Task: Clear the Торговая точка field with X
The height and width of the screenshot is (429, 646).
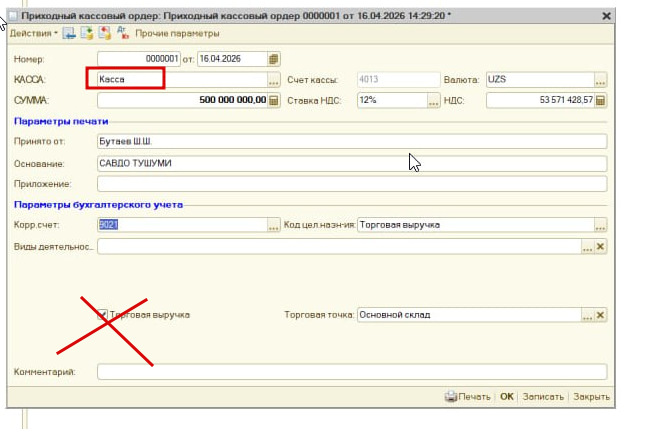Action: pyautogui.click(x=600, y=315)
